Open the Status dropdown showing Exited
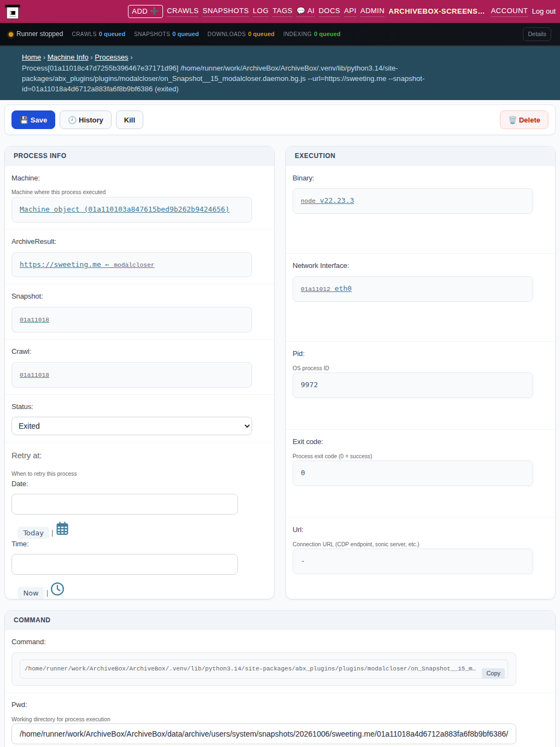This screenshot has width=560, height=747. click(132, 426)
